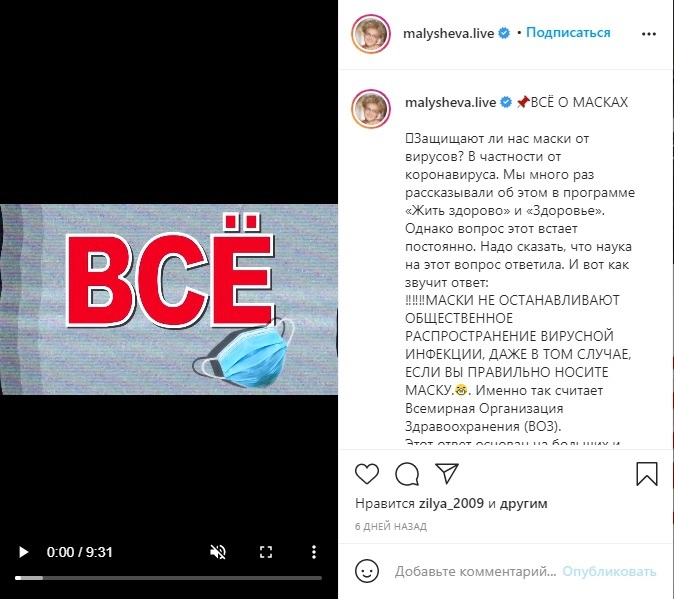Click the caption author avatar

pos(371,109)
